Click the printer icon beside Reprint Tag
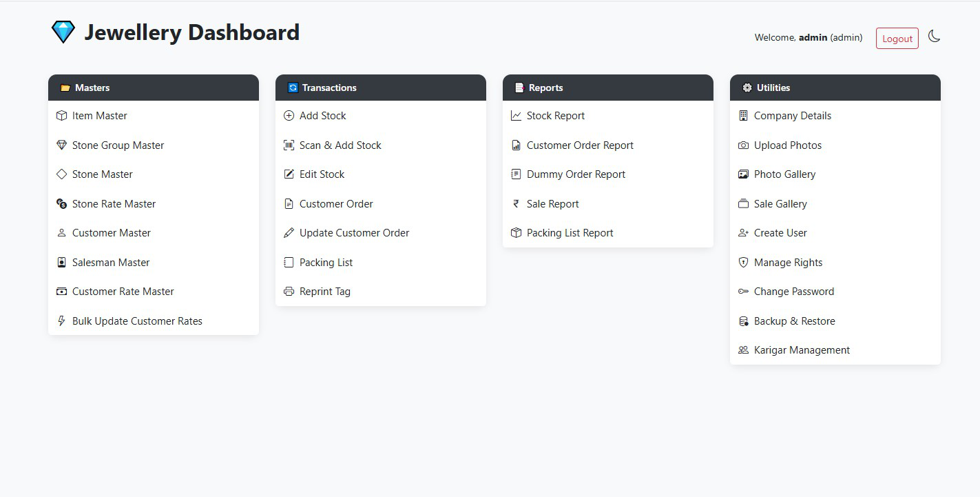980x497 pixels. pyautogui.click(x=289, y=291)
